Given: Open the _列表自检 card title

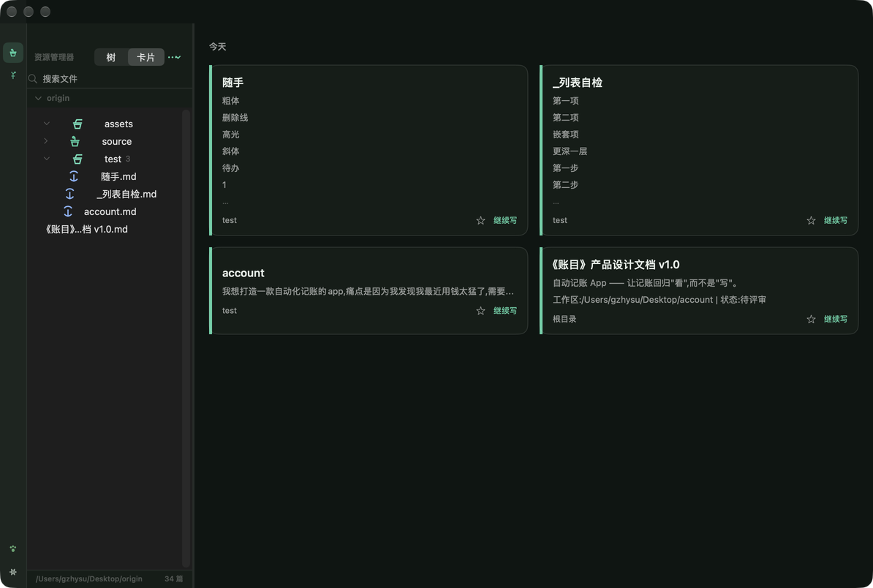Looking at the screenshot, I should click(578, 83).
